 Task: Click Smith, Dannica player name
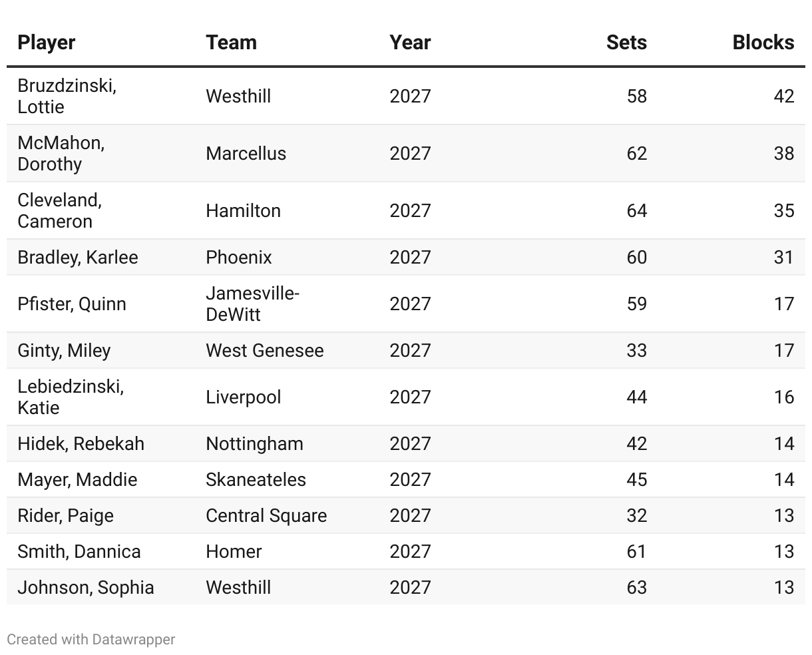79,551
